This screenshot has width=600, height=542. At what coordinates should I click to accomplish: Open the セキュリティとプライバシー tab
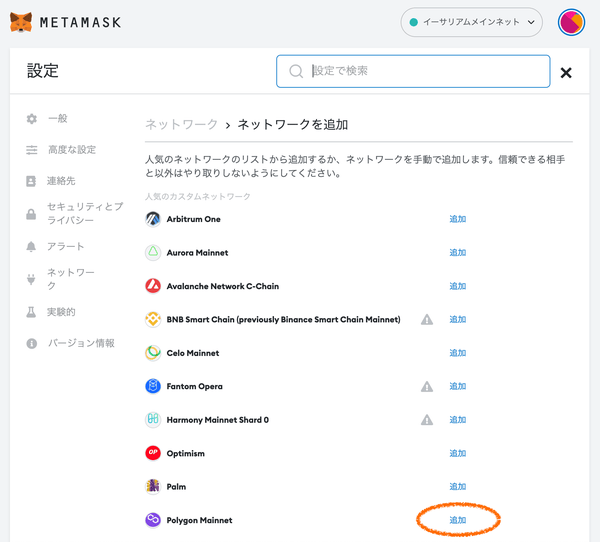[85, 214]
